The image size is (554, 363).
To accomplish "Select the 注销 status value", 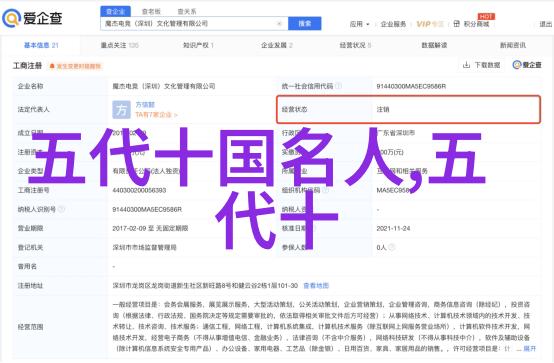I will [383, 109].
